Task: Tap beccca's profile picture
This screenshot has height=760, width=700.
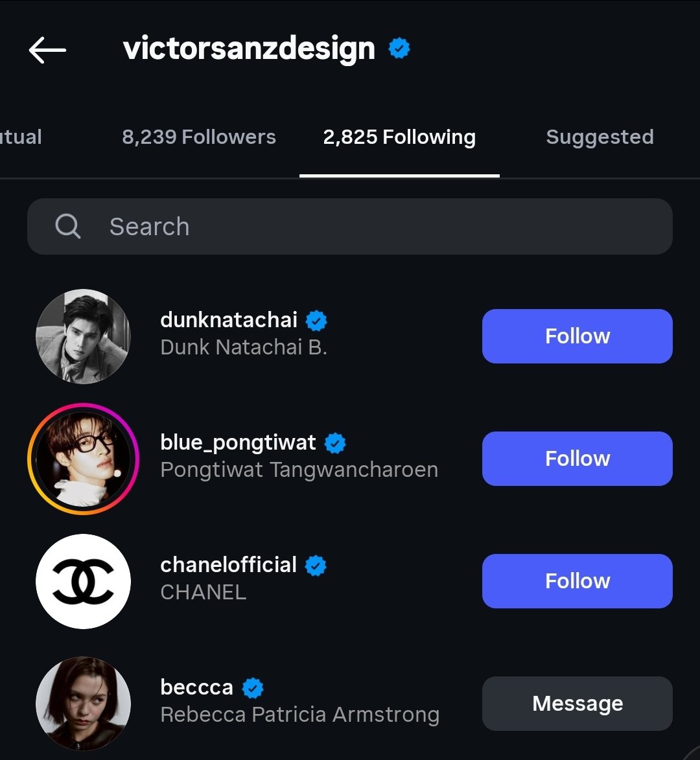Action: pyautogui.click(x=83, y=704)
